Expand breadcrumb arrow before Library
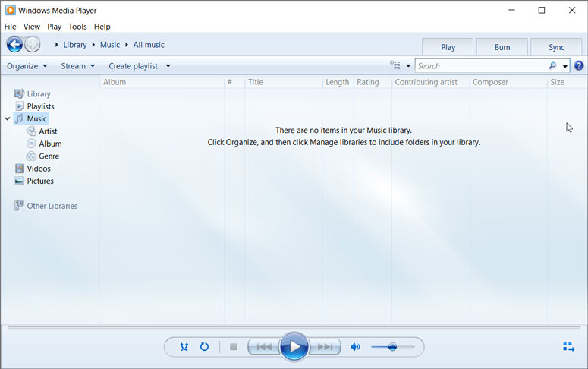Image resolution: width=588 pixels, height=369 pixels. coord(56,45)
